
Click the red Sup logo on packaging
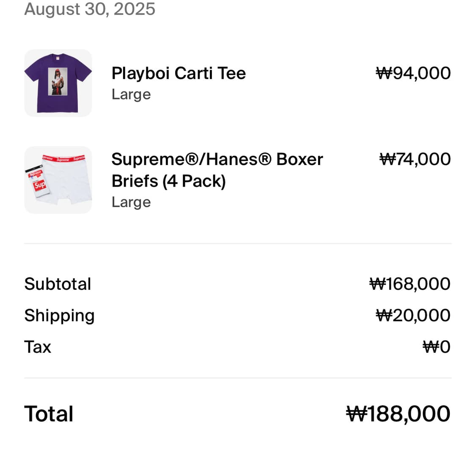click(x=39, y=185)
